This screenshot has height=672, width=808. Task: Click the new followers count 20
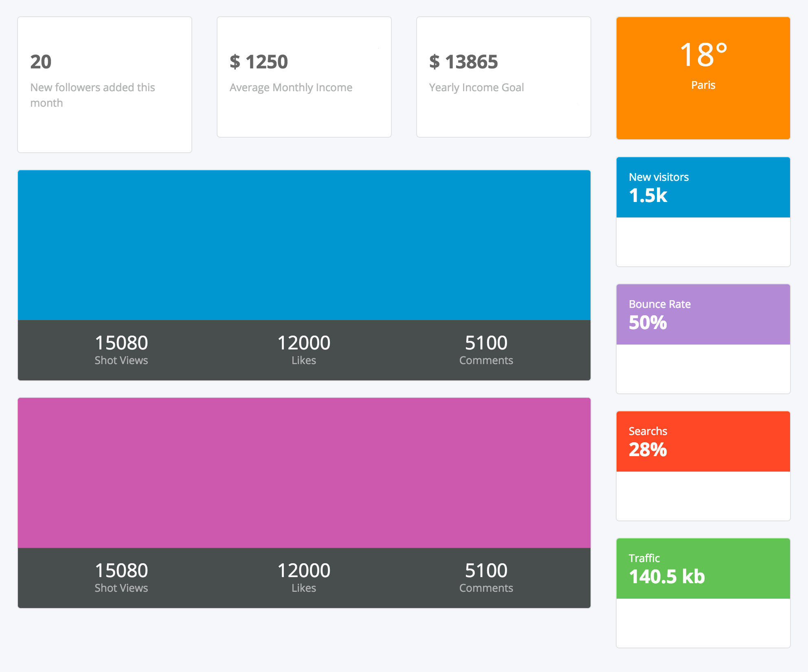(x=41, y=62)
